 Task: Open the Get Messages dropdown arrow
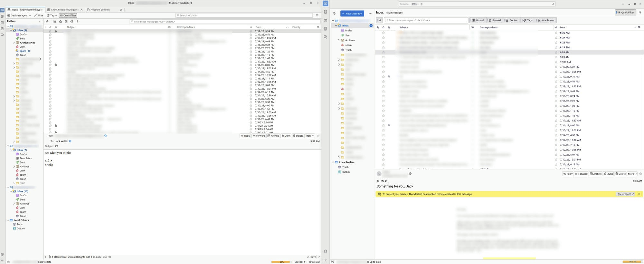pos(30,15)
